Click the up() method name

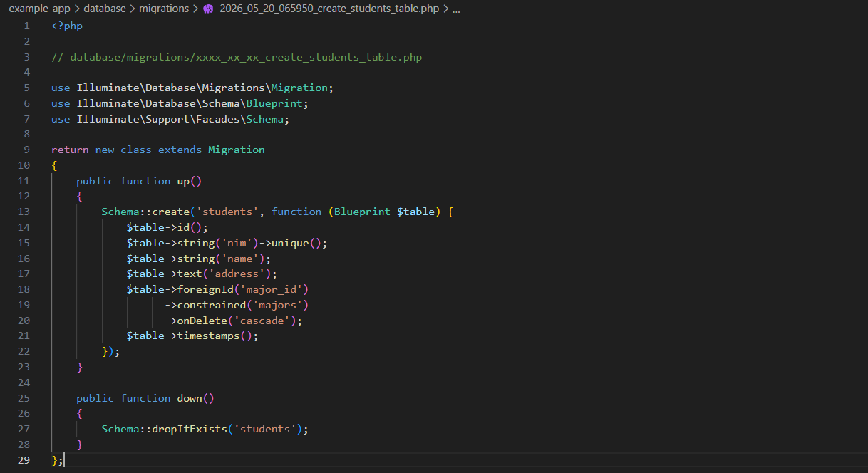[183, 181]
